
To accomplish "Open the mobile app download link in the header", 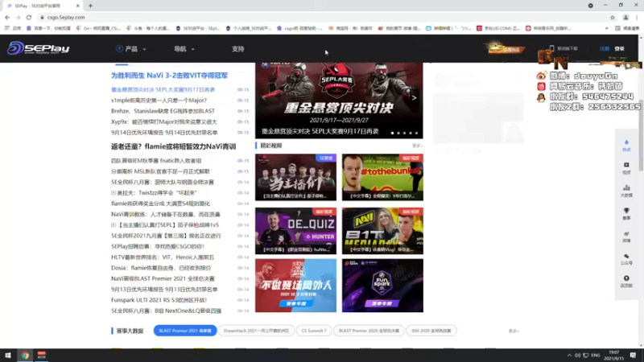I will click(563, 48).
